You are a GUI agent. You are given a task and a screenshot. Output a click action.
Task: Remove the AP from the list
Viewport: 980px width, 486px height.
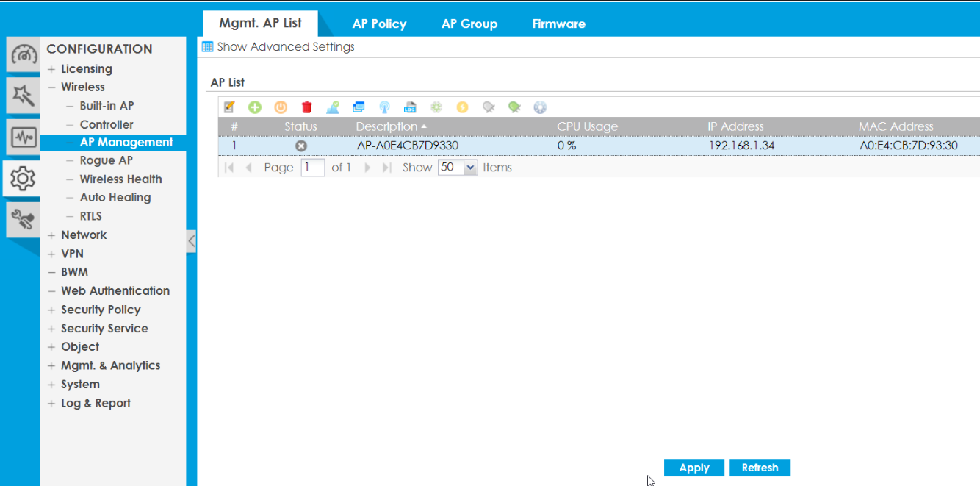(x=306, y=107)
